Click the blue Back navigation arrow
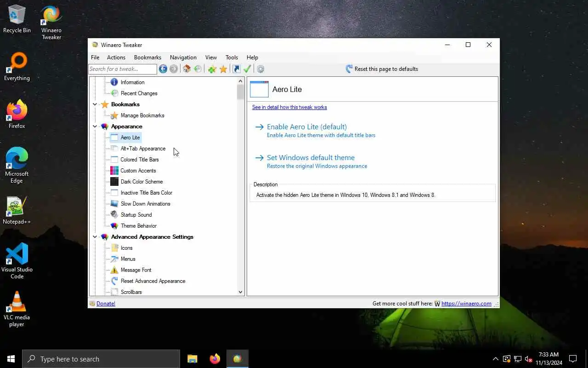The width and height of the screenshot is (588, 368). [163, 69]
